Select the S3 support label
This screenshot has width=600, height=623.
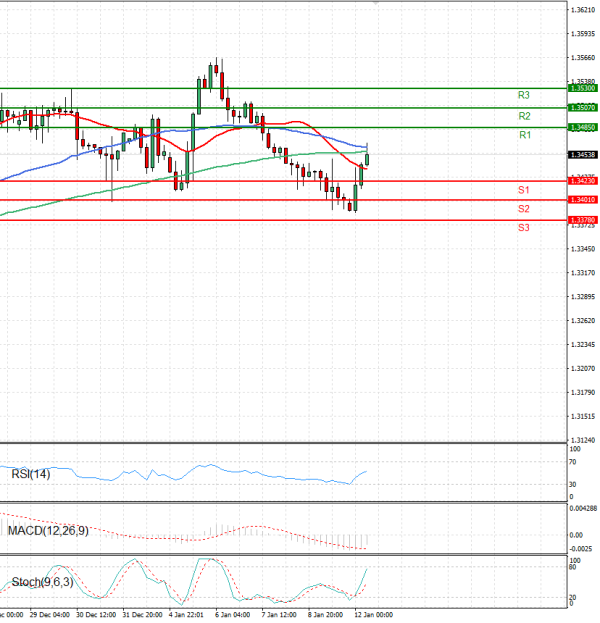point(523,228)
